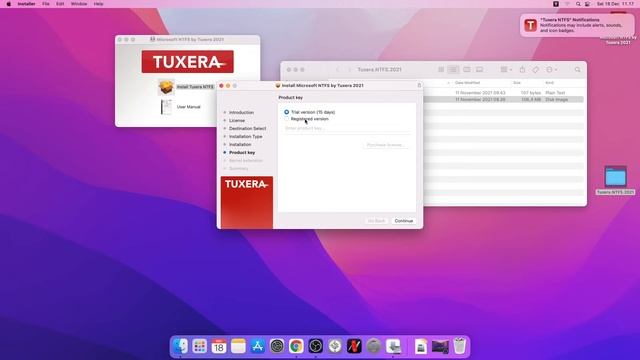This screenshot has height=360, width=640.
Task: Open the User Manual document icon
Action: click(166, 107)
